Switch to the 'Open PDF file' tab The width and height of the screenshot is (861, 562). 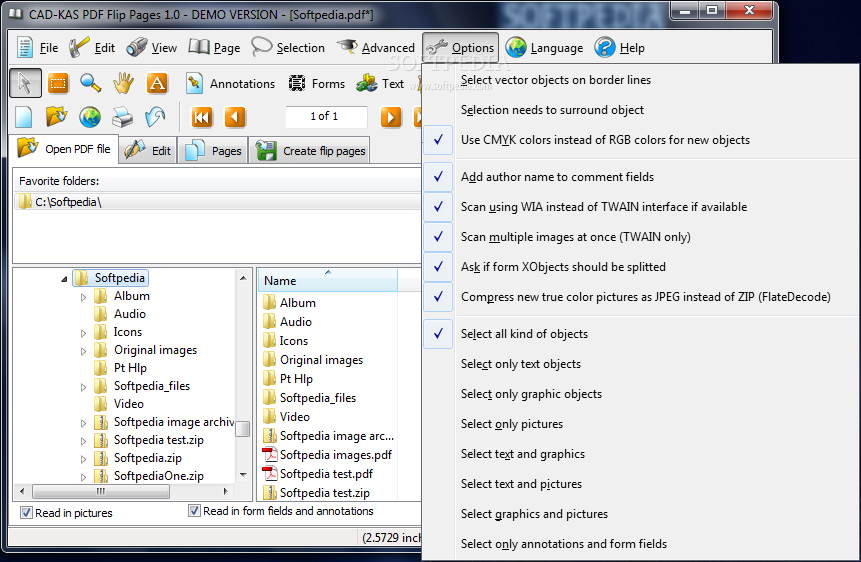[64, 149]
